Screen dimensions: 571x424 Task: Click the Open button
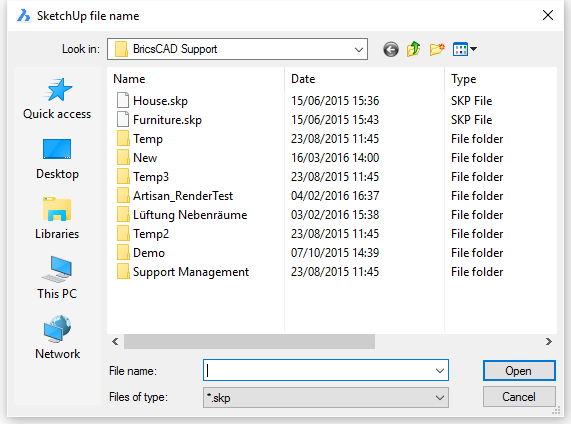click(519, 371)
